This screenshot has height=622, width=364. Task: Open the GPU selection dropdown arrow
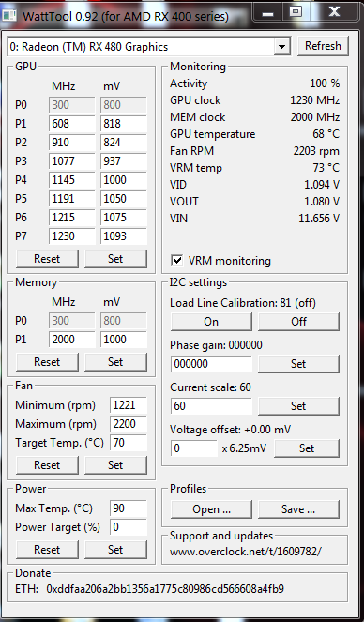281,47
